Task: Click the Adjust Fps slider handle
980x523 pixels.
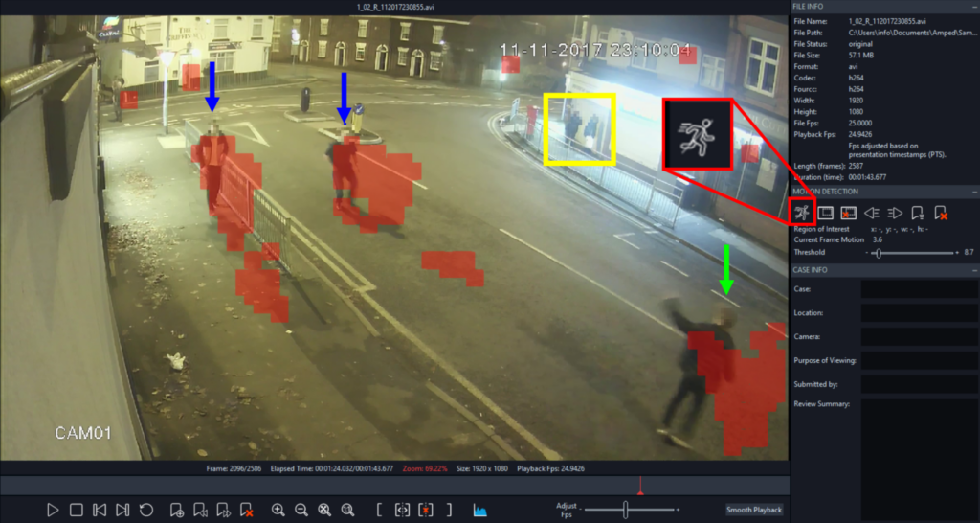Action: (x=626, y=510)
